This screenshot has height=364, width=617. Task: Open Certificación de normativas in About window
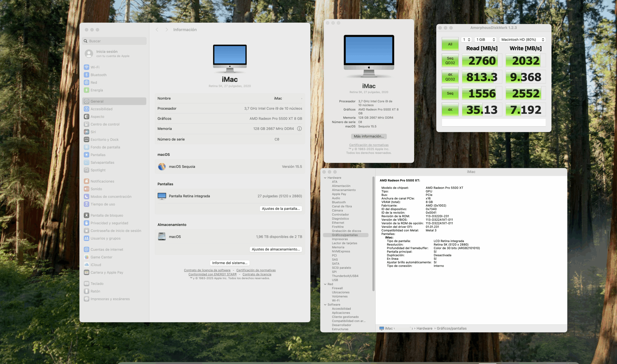369,145
